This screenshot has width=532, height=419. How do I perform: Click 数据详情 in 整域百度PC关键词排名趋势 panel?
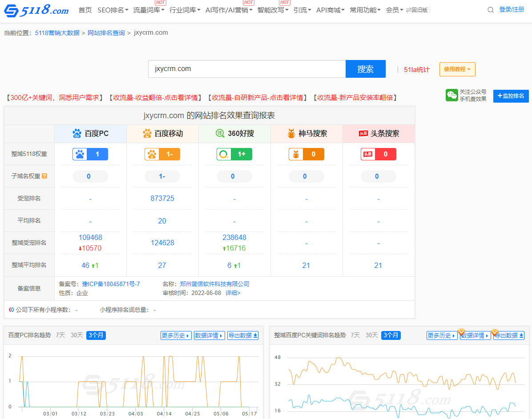(476, 335)
